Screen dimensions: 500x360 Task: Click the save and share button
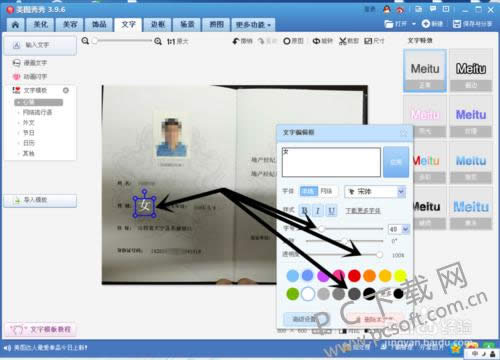(472, 24)
